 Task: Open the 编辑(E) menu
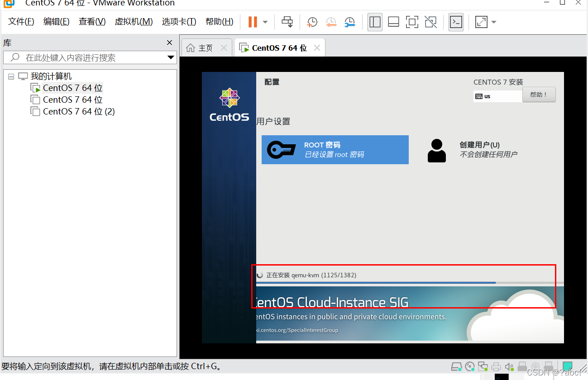coord(57,22)
